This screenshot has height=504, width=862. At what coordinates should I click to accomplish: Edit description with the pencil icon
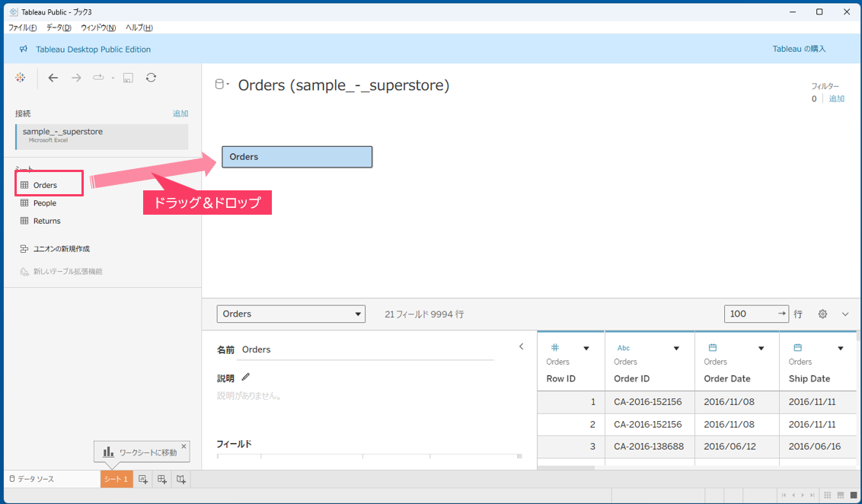point(245,377)
